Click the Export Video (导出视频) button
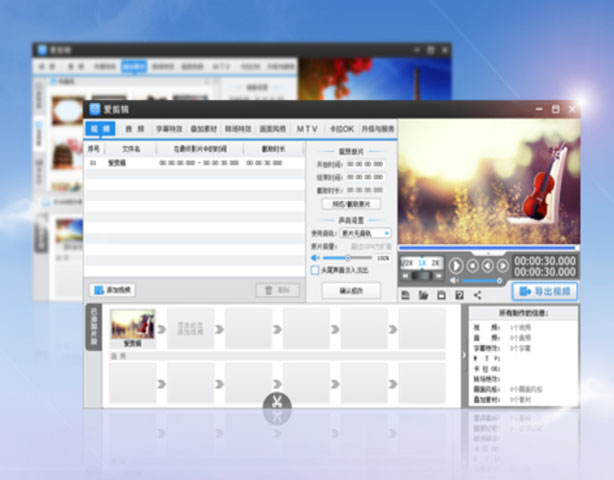 click(545, 291)
